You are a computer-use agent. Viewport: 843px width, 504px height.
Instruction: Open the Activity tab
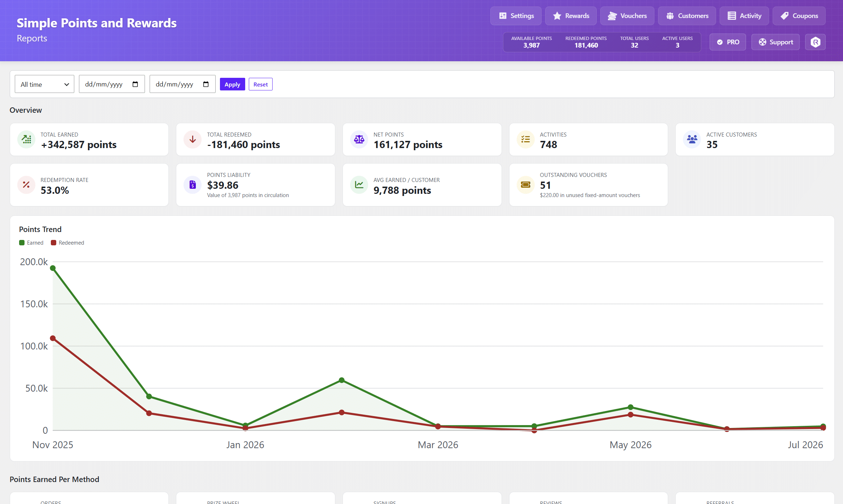744,16
